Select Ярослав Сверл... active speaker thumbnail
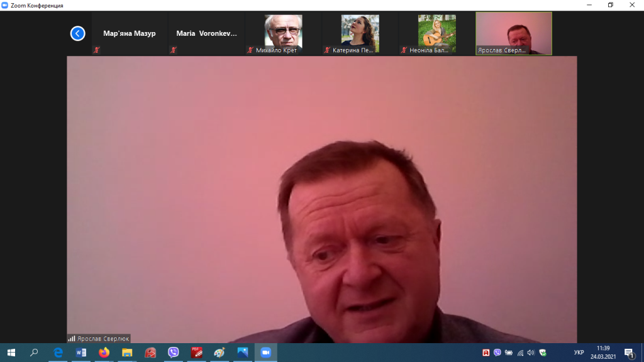This screenshot has height=362, width=644. [x=514, y=33]
